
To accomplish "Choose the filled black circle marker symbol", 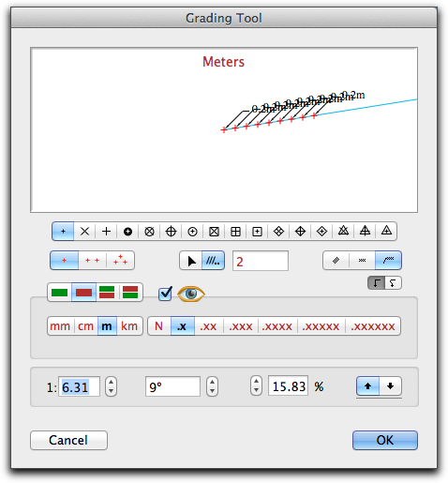I will [x=127, y=232].
